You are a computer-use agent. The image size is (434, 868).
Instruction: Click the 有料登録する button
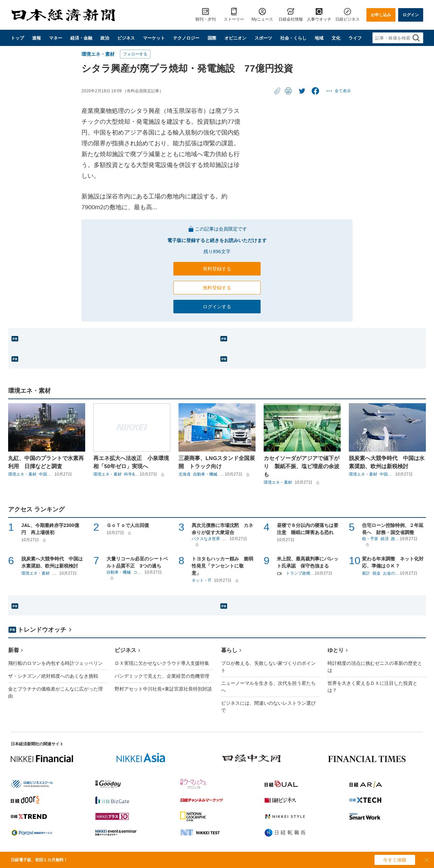click(x=217, y=269)
